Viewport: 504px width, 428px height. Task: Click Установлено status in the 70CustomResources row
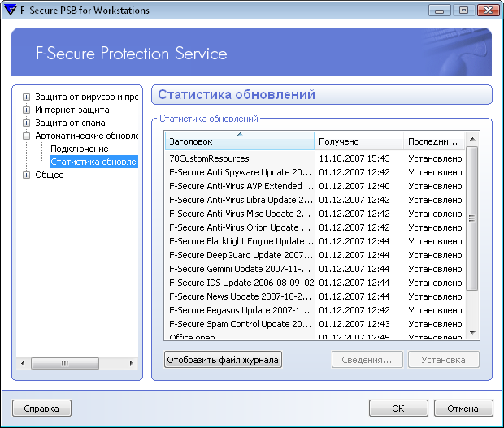(435, 158)
